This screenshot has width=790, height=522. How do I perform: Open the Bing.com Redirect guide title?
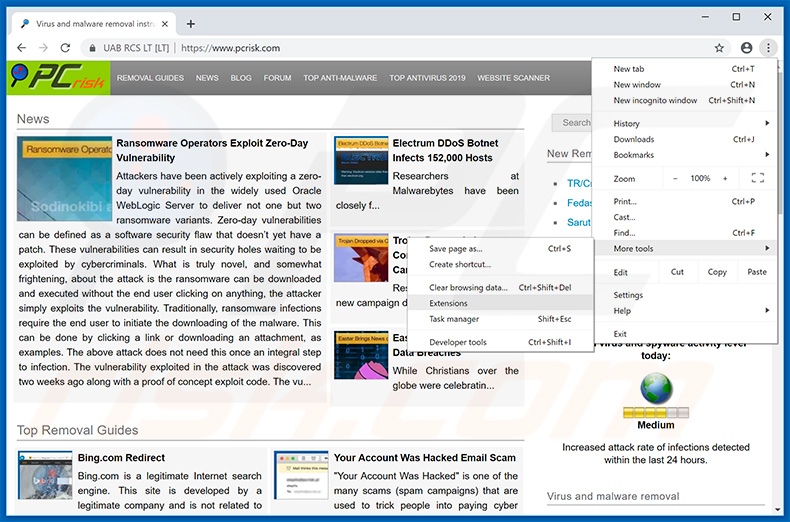click(121, 458)
